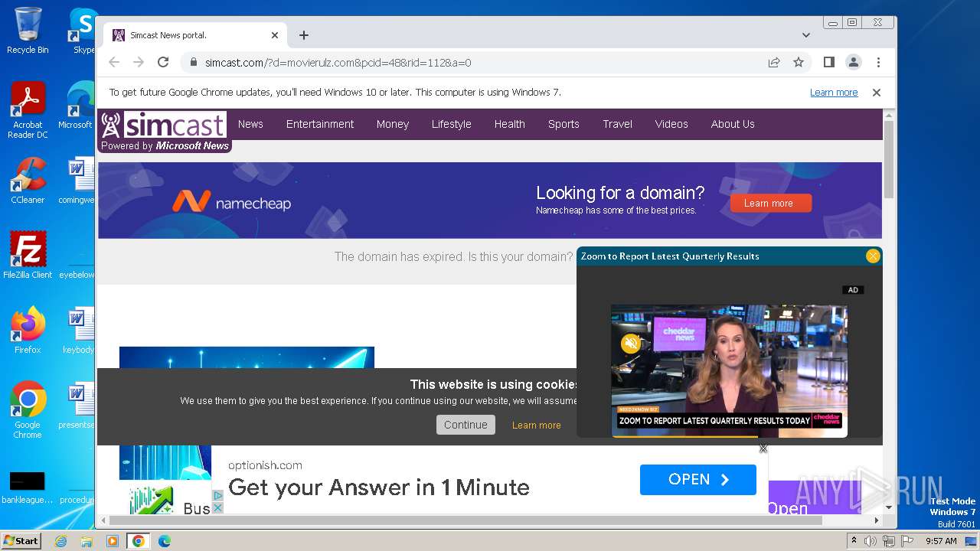Reload the page with the refresh icon
Screen dimensions: 980x551
click(x=163, y=63)
